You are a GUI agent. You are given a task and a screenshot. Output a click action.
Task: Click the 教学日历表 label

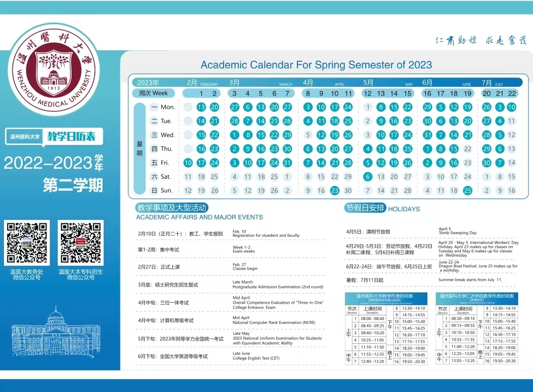tap(72, 136)
